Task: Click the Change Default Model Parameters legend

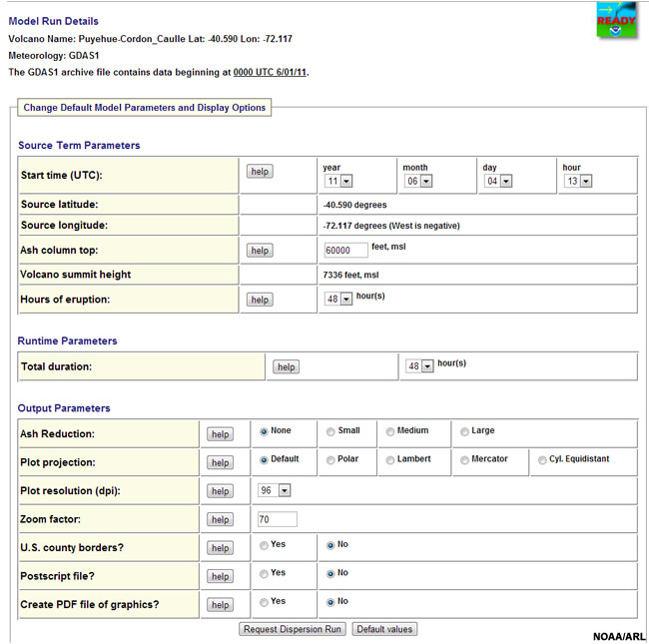Action: [x=144, y=108]
